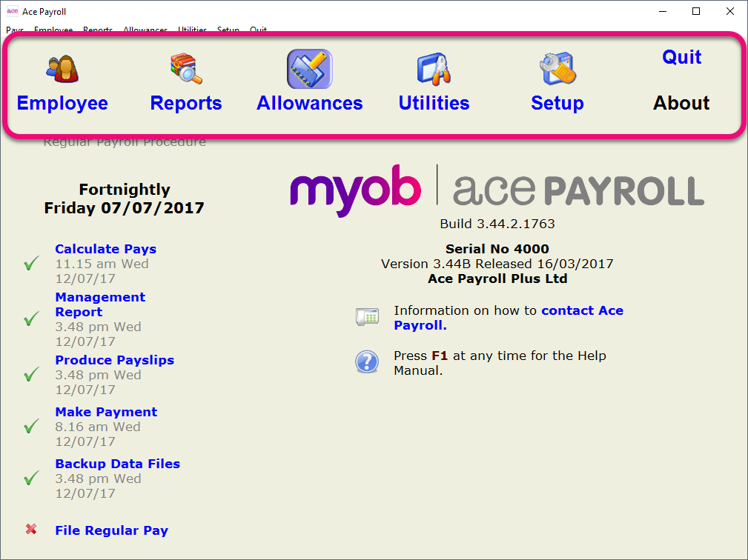Open the Pays menu
The width and height of the screenshot is (748, 560).
(x=15, y=30)
